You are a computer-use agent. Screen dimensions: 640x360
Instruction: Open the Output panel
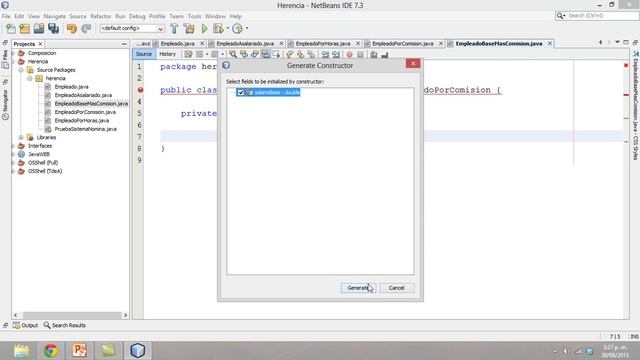click(x=25, y=325)
